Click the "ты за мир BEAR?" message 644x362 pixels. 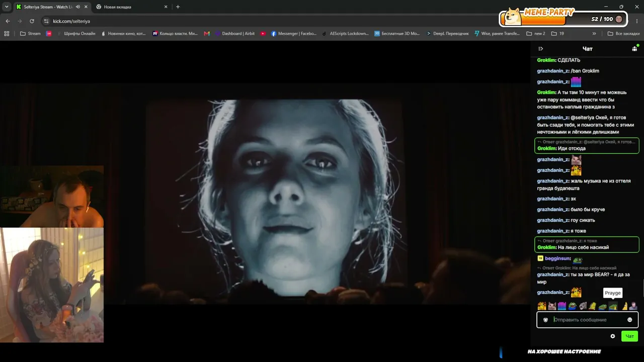point(584,278)
